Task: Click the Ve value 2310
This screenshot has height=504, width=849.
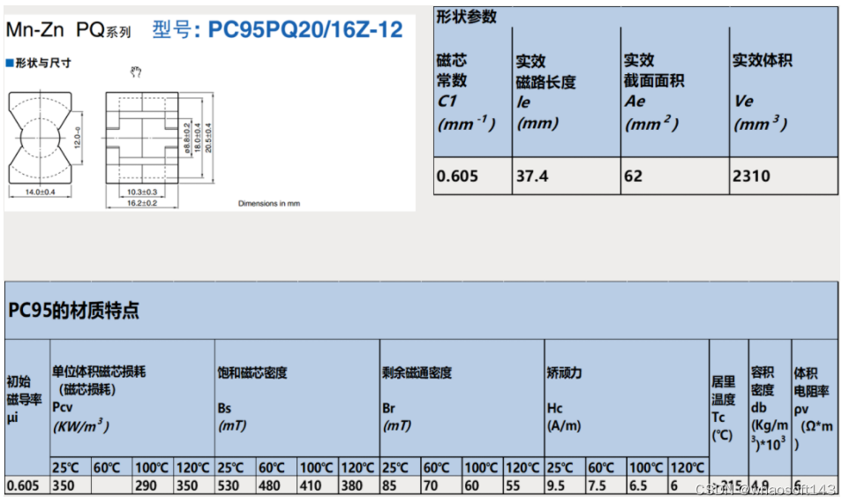Action: click(x=751, y=176)
